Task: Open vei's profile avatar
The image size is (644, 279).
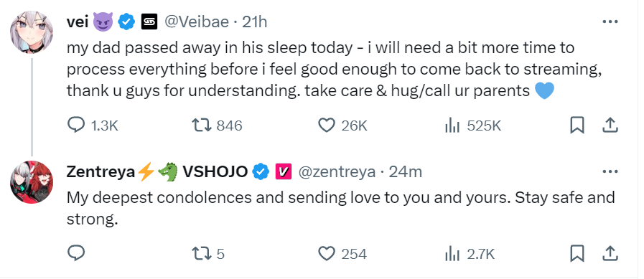Action: pyautogui.click(x=32, y=32)
